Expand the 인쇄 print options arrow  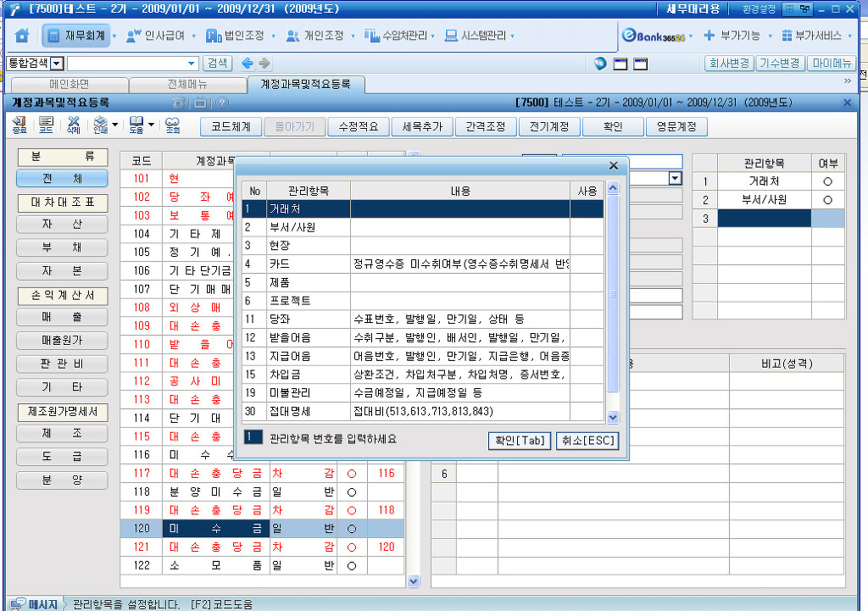[114, 125]
